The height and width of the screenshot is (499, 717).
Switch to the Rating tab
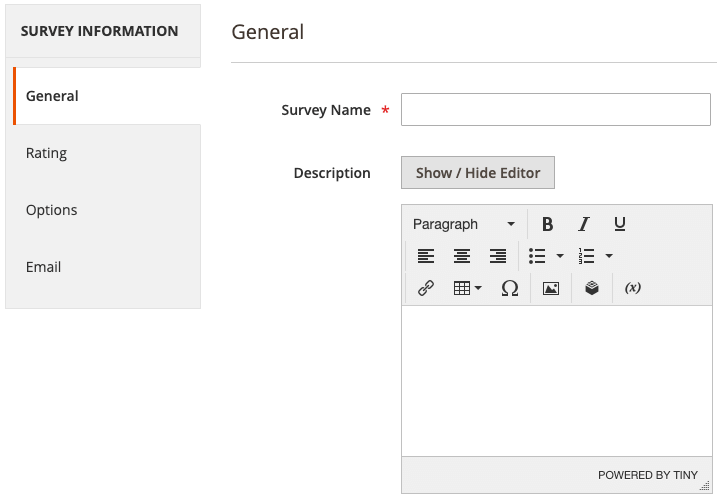point(47,153)
